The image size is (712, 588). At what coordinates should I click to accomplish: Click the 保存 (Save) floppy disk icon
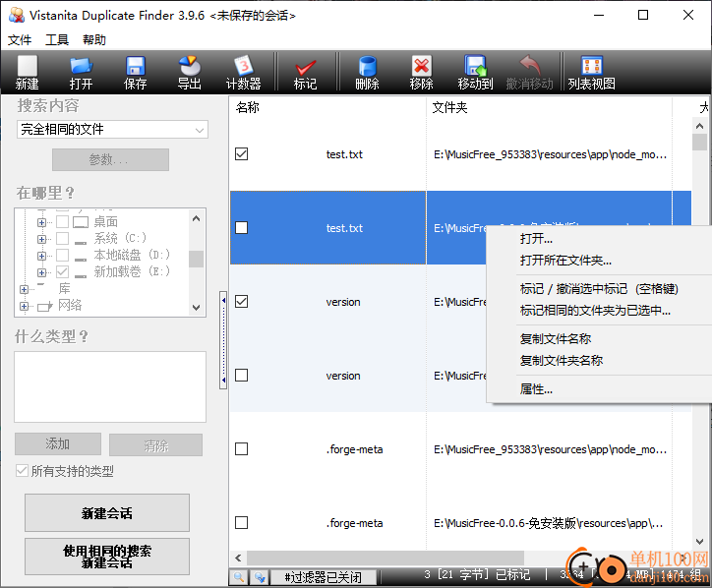tap(136, 73)
